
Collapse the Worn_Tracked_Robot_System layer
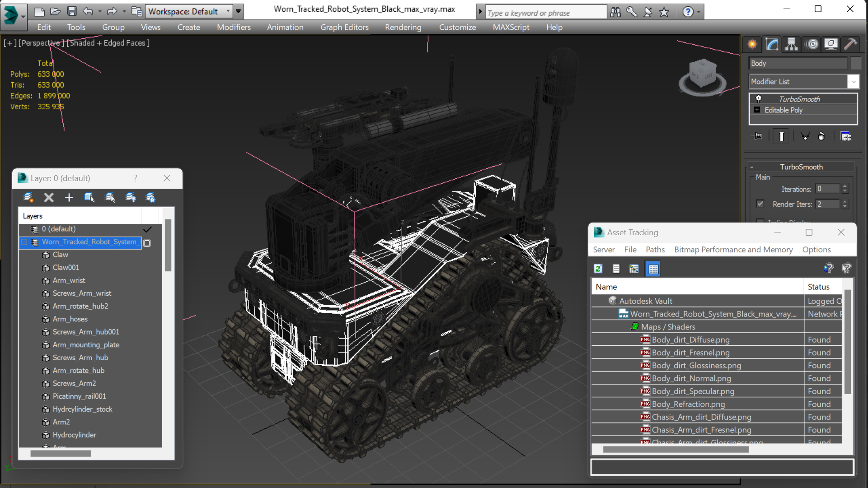(x=24, y=242)
